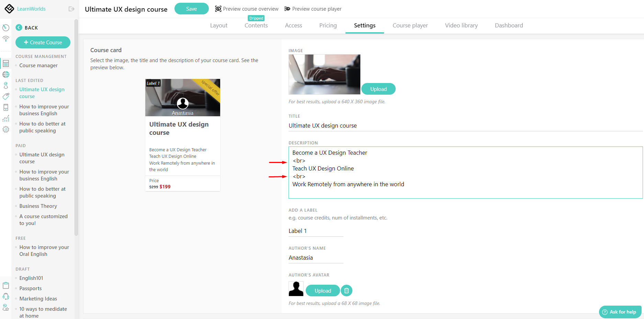Click the headset support icon
Screen dimensions: 644x319
click(x=6, y=296)
